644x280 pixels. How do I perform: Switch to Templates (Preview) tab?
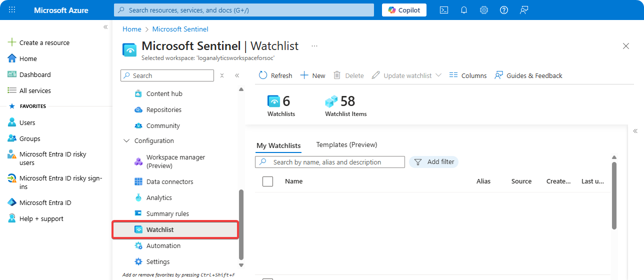(x=346, y=145)
